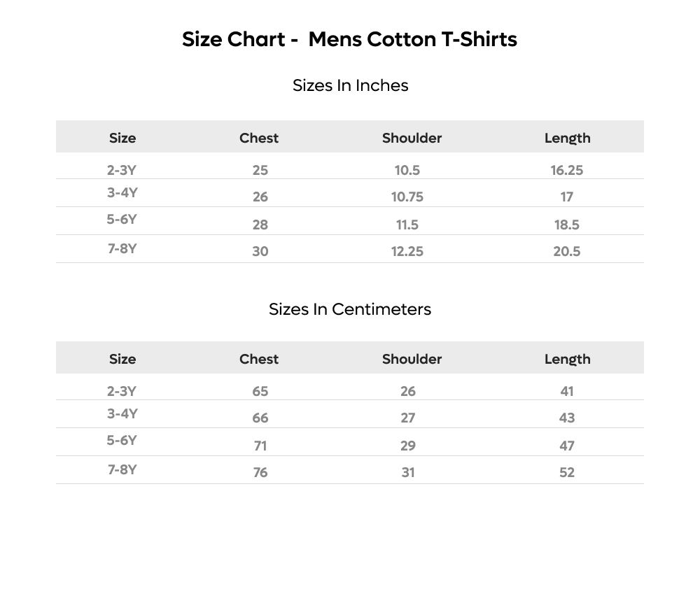Image resolution: width=700 pixels, height=596 pixels.
Task: Select the Sizes In Inches heading
Action: point(351,85)
